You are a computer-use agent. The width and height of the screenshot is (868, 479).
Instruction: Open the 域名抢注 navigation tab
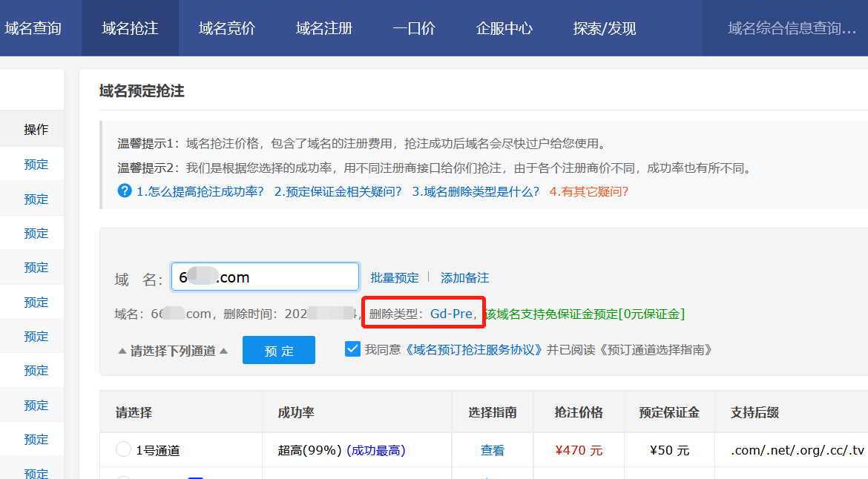click(130, 28)
